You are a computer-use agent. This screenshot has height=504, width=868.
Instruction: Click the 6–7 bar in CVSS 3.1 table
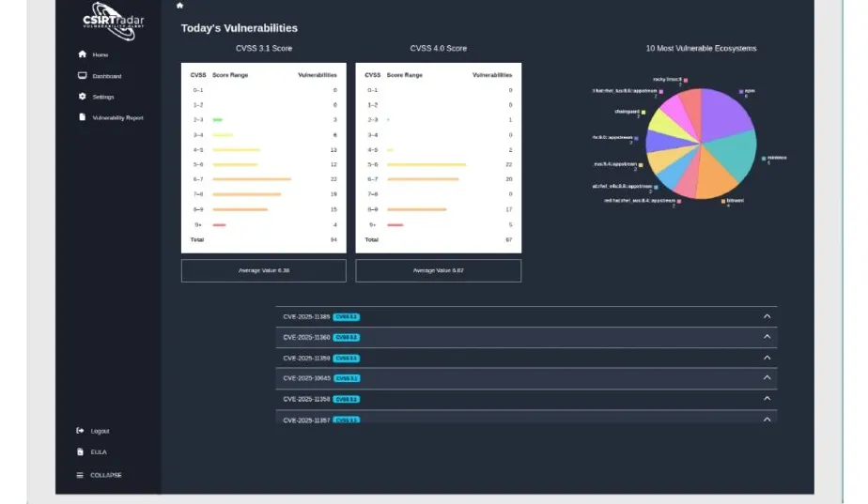pos(252,179)
